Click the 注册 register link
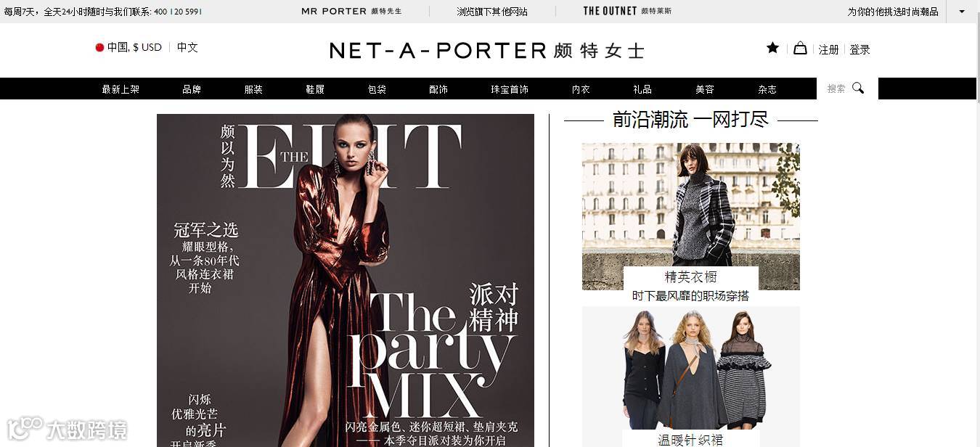 [x=828, y=49]
